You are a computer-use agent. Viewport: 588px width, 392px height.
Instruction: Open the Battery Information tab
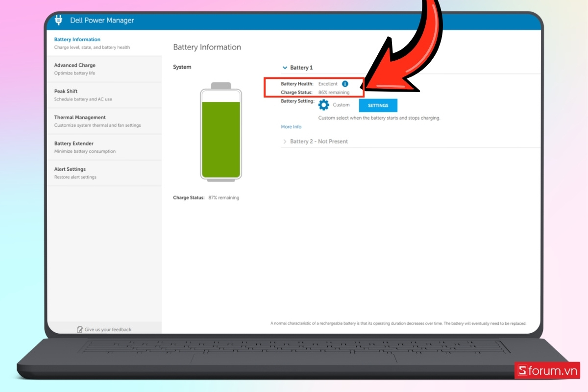104,43
